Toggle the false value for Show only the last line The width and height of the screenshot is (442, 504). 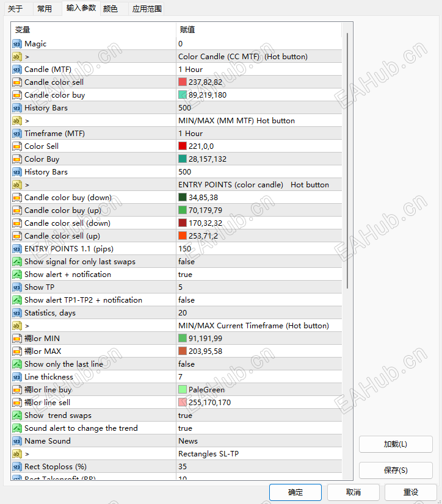tap(186, 364)
